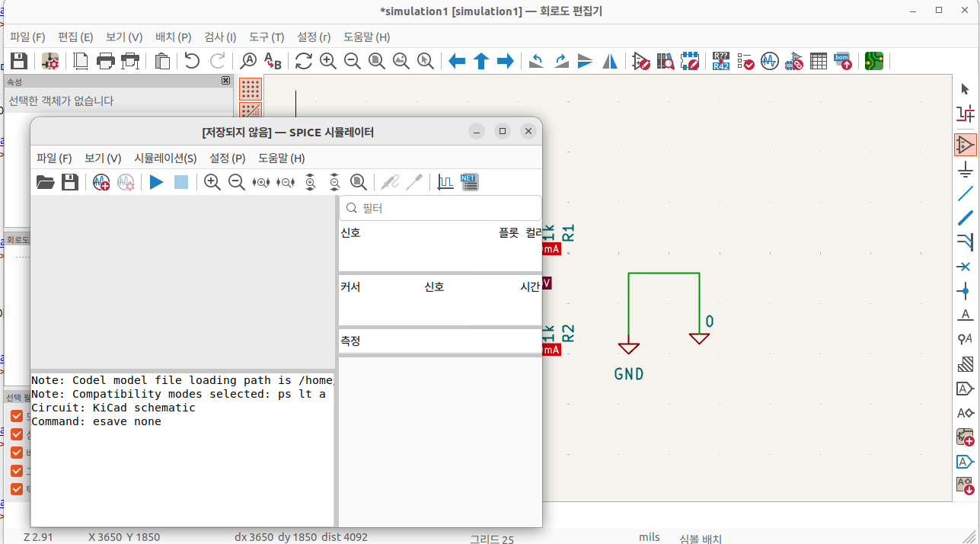Open the 도구 (T) menu in editor
The width and height of the screenshot is (980, 544).
coord(266,37)
